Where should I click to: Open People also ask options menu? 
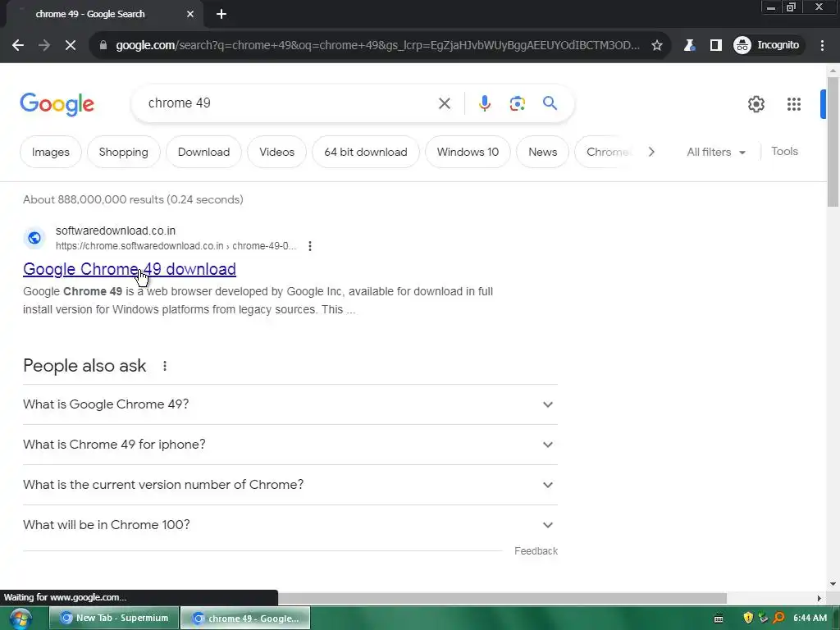point(165,366)
